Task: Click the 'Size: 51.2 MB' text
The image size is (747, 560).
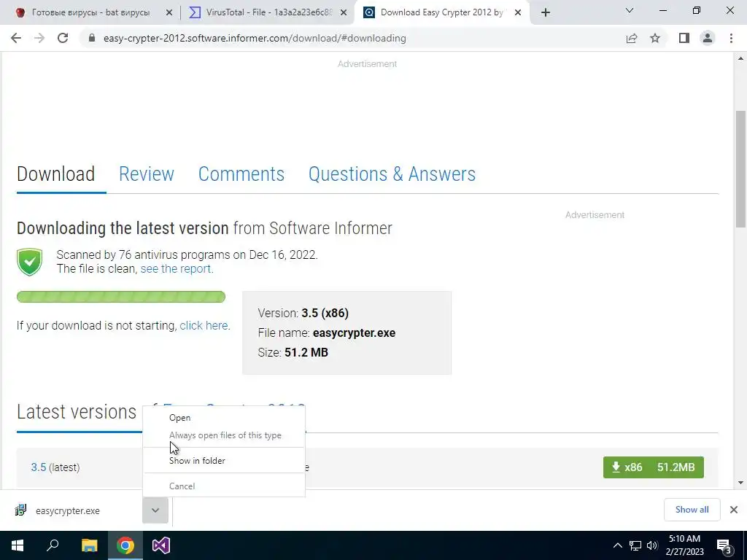Action: pyautogui.click(x=293, y=352)
